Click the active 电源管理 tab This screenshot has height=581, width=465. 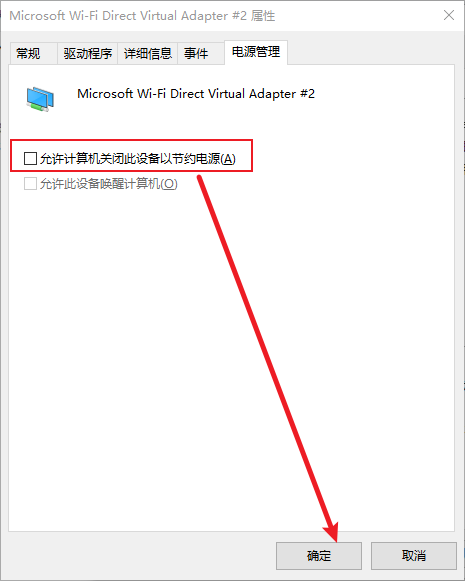click(256, 52)
